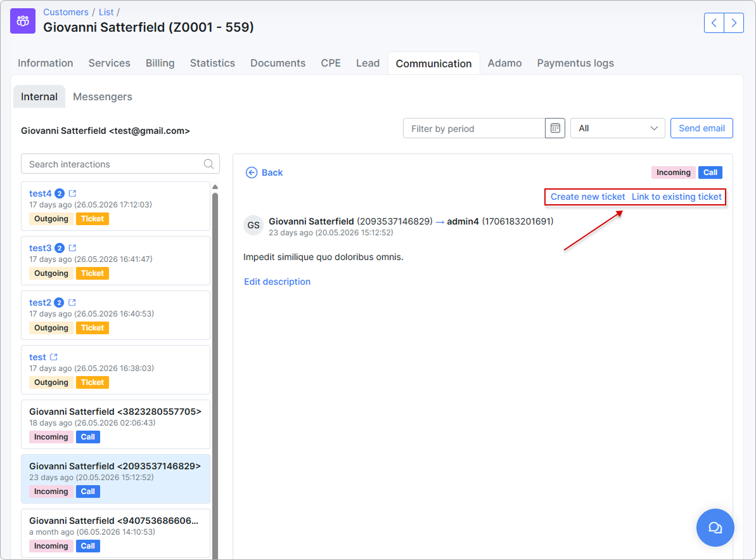
Task: Click the Back arrow circle icon
Action: click(251, 173)
